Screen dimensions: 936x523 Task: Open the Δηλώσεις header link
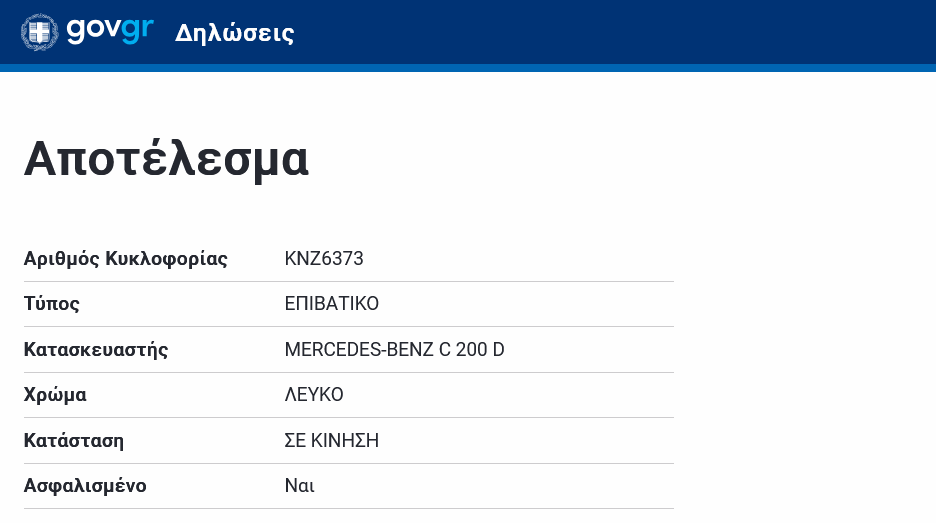tap(235, 33)
